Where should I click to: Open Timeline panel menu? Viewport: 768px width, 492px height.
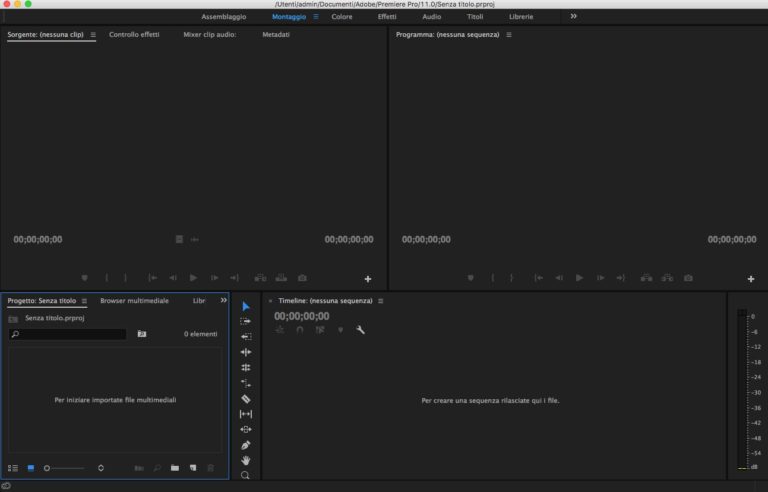coord(381,301)
